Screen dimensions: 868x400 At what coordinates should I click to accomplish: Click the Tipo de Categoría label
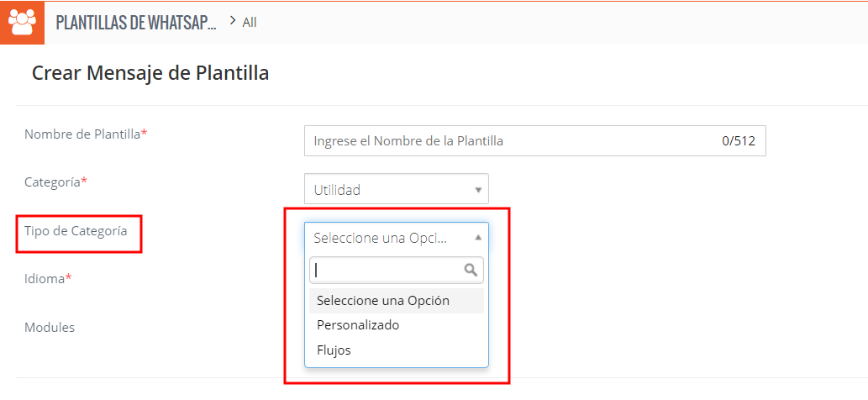[76, 231]
